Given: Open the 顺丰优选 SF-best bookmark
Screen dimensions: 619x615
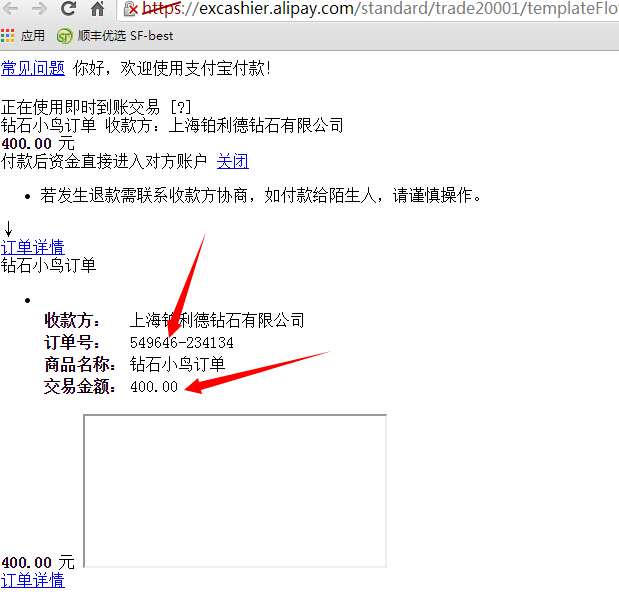Looking at the screenshot, I should pos(115,36).
